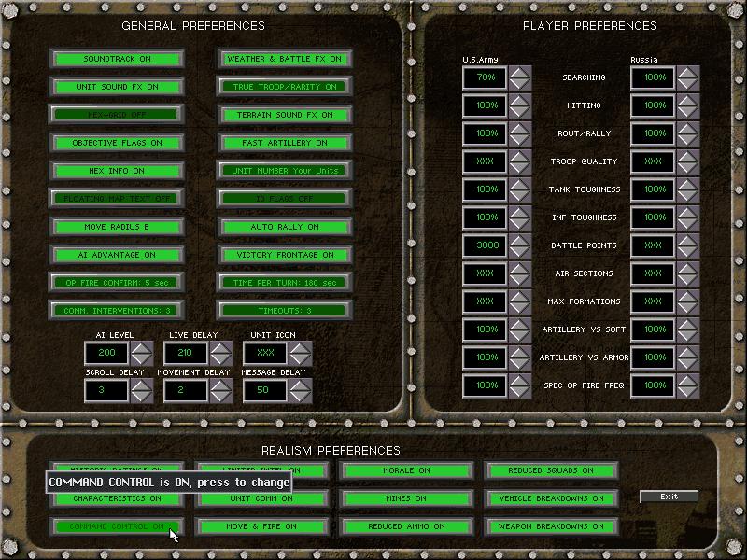Lower U.S. Army Troop Quality with down arrow
Image resolution: width=747 pixels, height=560 pixels.
click(x=520, y=168)
